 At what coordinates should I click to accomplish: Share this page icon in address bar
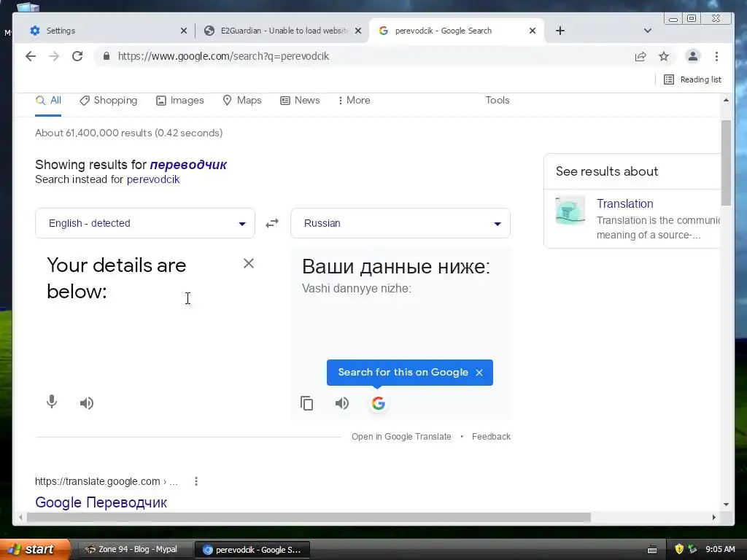click(x=640, y=57)
